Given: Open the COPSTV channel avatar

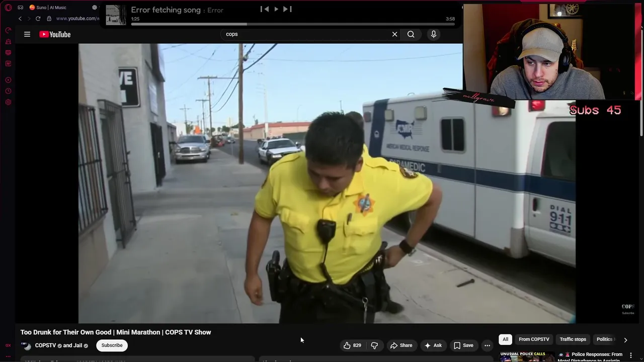Looking at the screenshot, I should (x=26, y=345).
